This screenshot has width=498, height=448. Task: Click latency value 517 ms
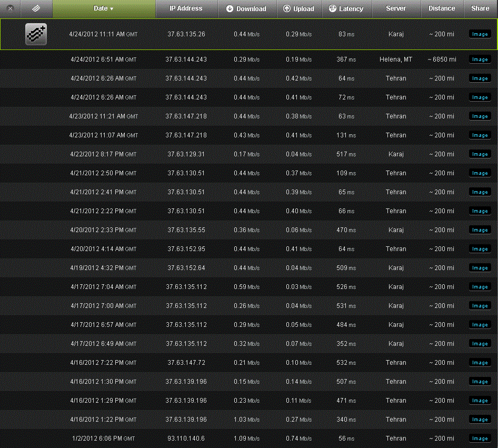[x=346, y=154]
